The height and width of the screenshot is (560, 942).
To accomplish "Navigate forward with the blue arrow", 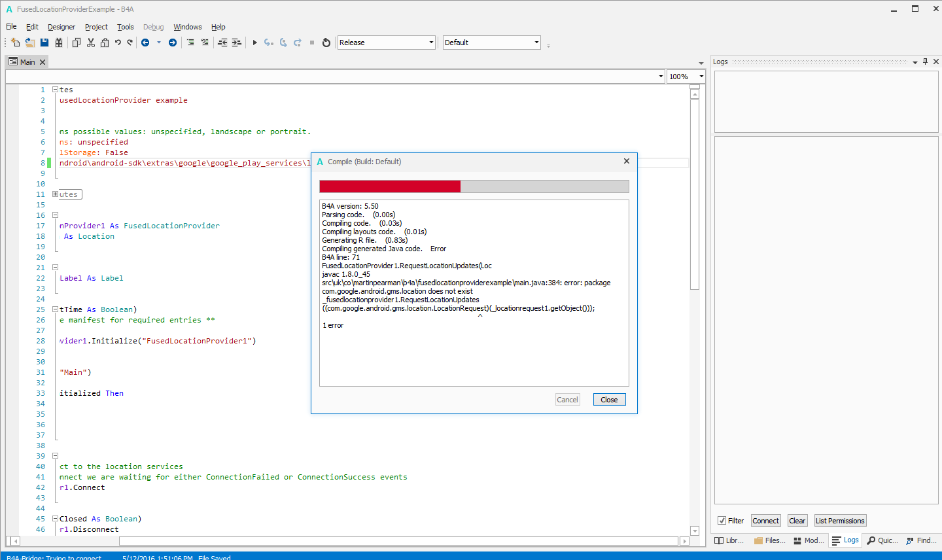I will 173,43.
